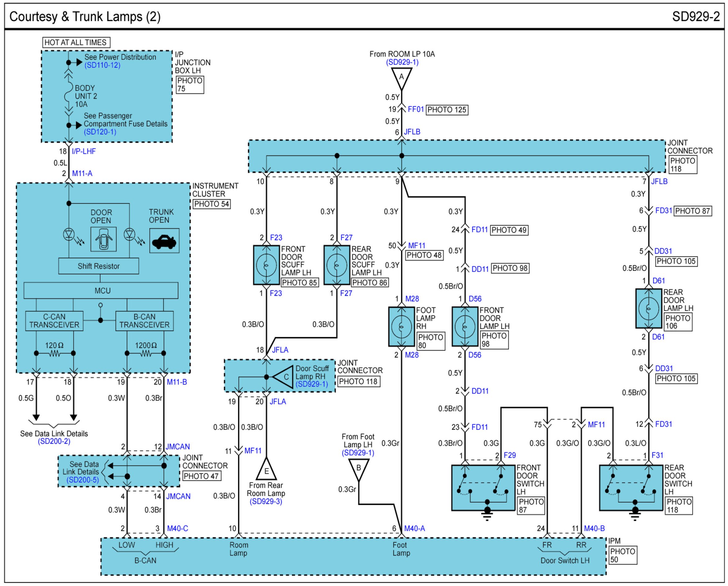Open the PHOTO 75 junction box reference
728x586 pixels.
pos(190,84)
